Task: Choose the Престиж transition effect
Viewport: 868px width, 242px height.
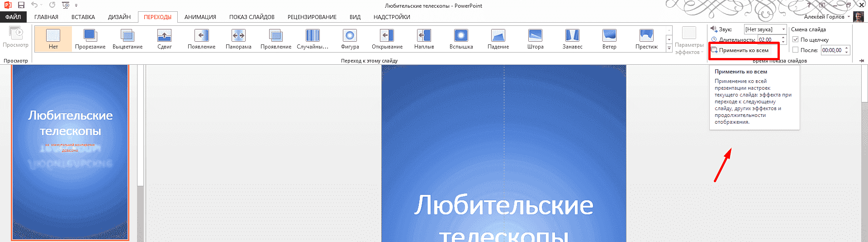Action: 646,39
